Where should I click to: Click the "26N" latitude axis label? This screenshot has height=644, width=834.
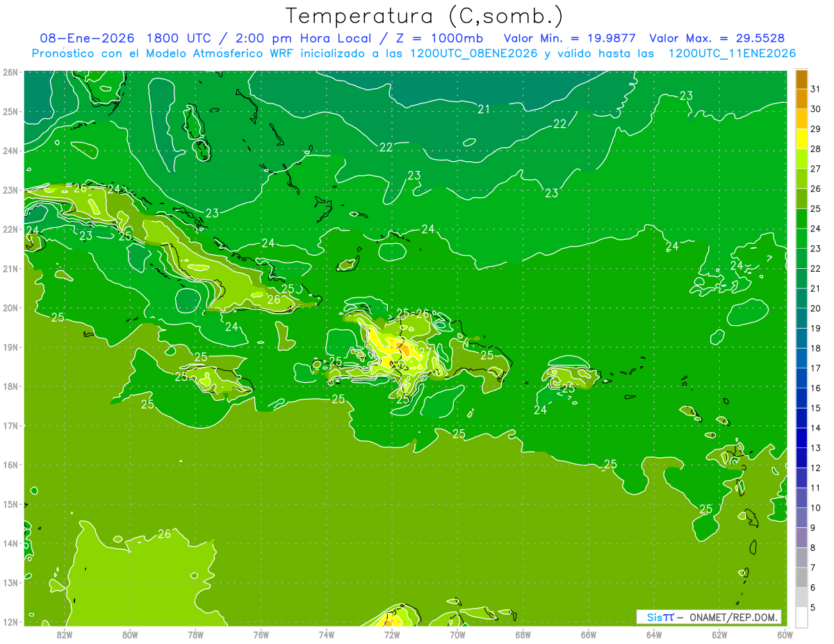pyautogui.click(x=10, y=72)
